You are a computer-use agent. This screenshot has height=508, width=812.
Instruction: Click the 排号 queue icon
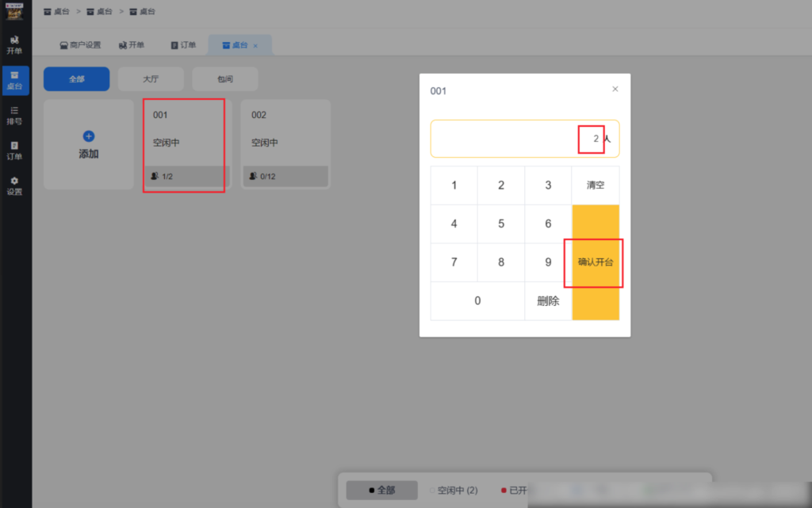coord(14,116)
